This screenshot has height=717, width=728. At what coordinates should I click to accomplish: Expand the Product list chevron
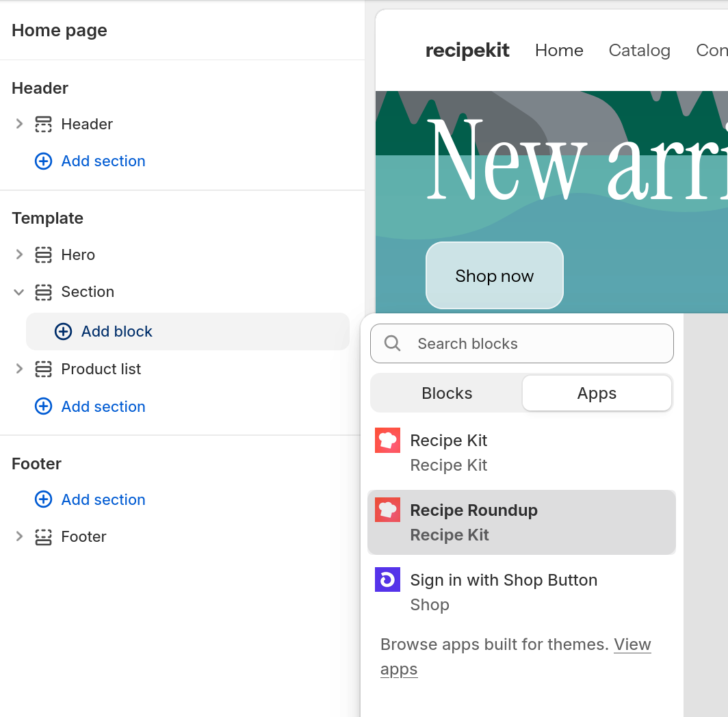pos(19,369)
